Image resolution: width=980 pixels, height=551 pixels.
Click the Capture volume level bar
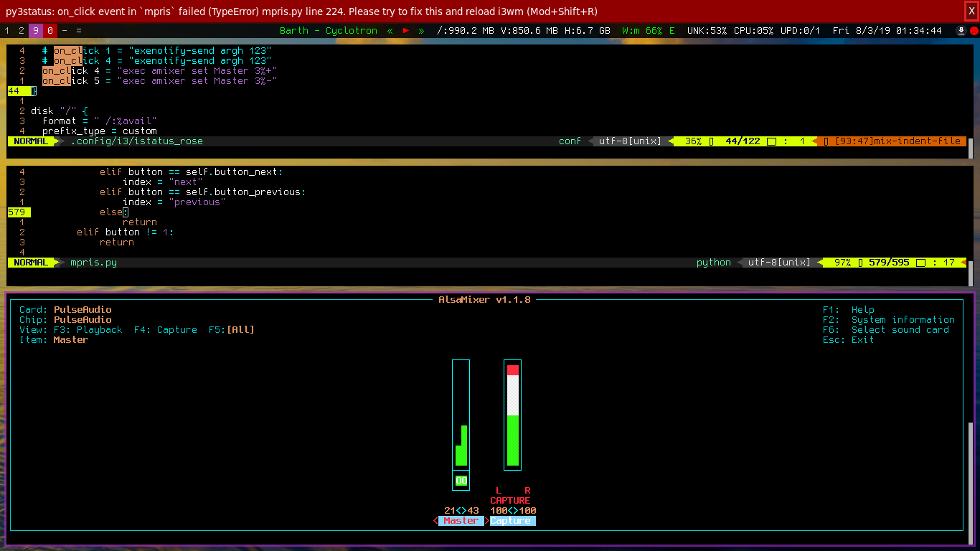click(513, 415)
